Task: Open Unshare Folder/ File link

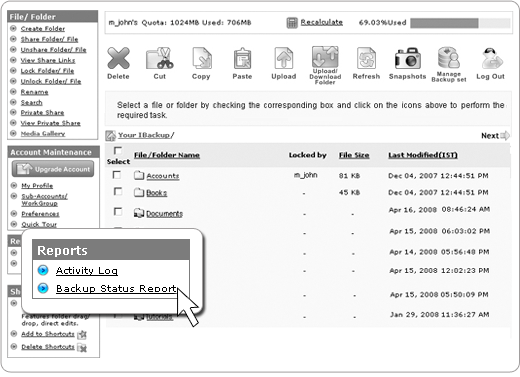Action: [53, 50]
